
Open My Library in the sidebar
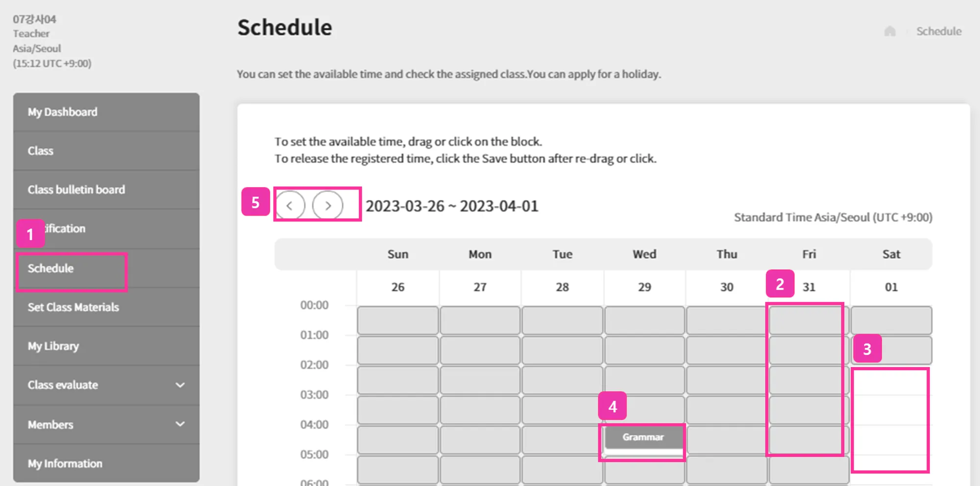(53, 346)
